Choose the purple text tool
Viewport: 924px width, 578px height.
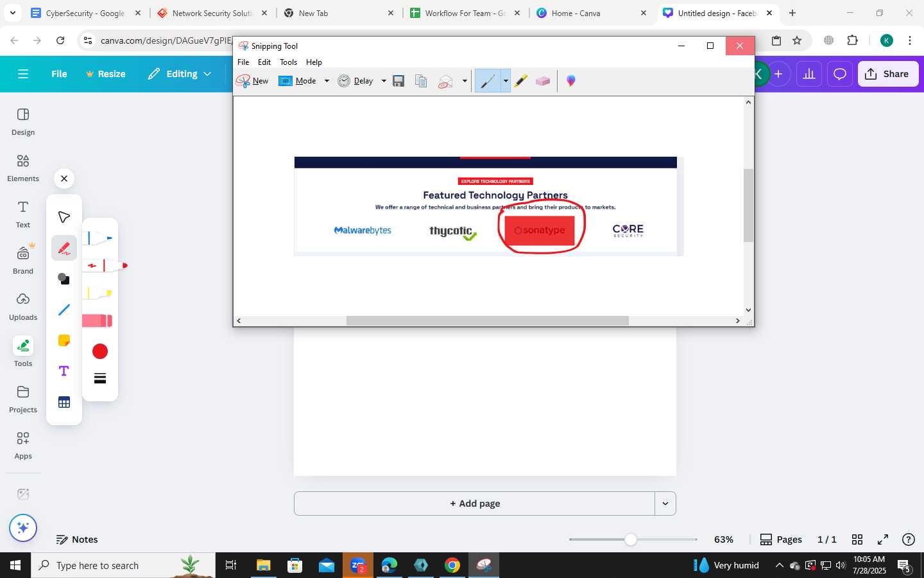[x=64, y=371]
